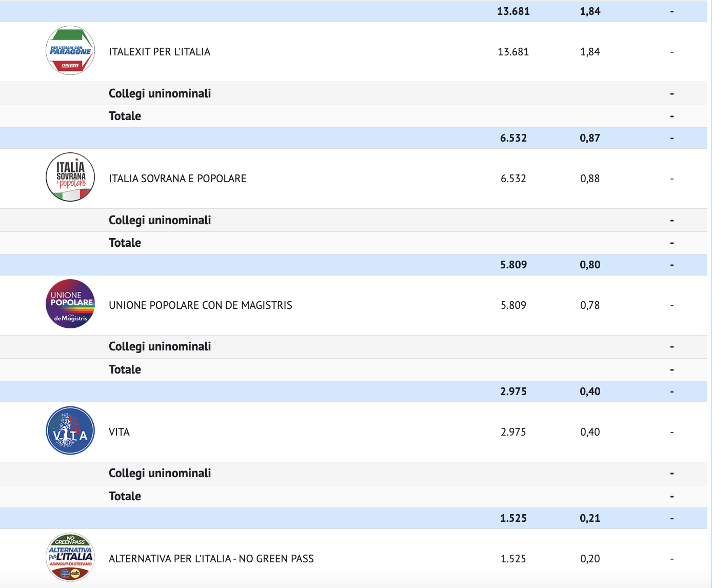Select the ITALIA SOVRANA E POPOLARE name

tap(177, 179)
